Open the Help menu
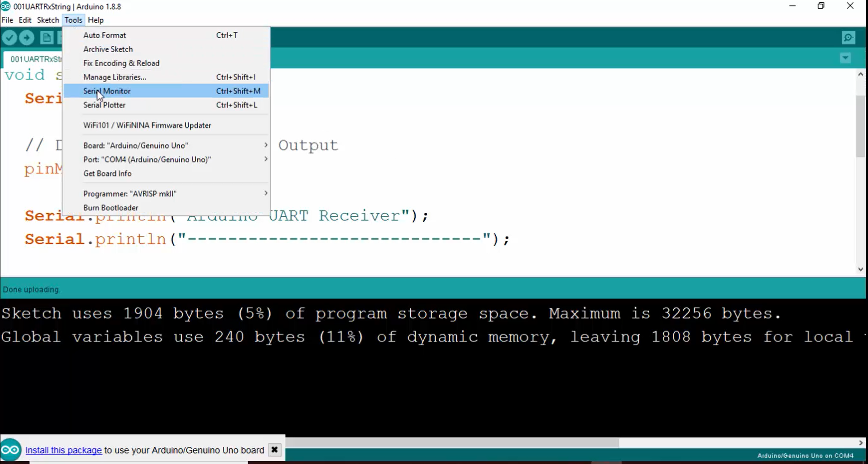 (96, 20)
